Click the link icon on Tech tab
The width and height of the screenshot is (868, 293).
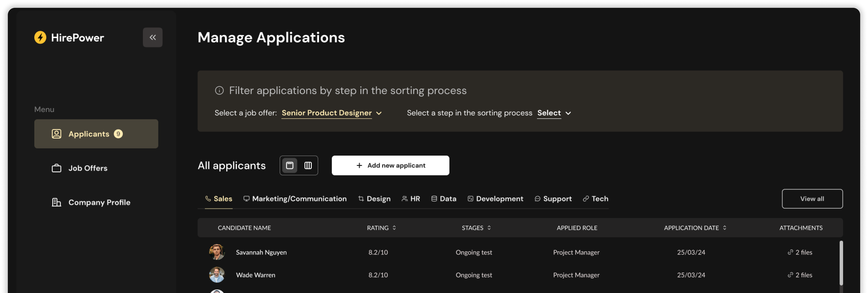point(586,199)
